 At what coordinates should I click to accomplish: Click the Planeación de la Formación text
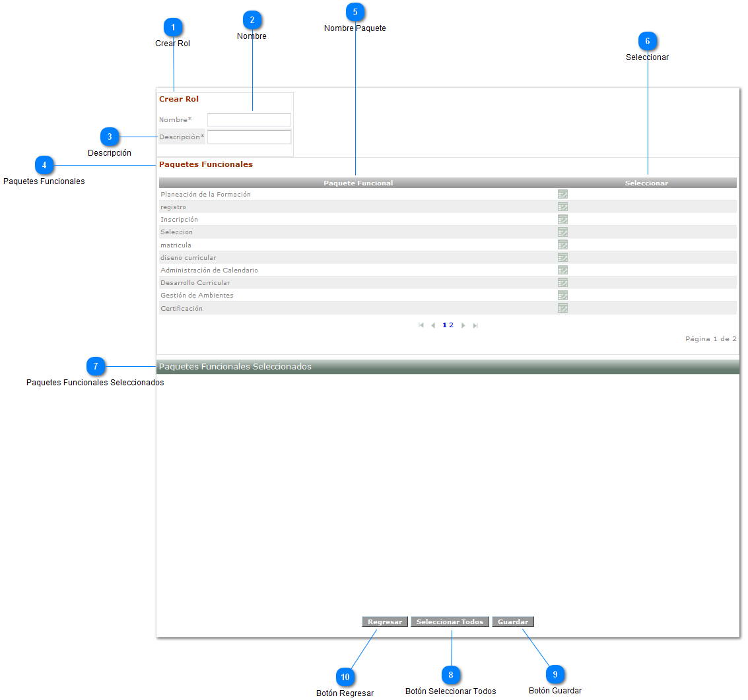point(205,195)
